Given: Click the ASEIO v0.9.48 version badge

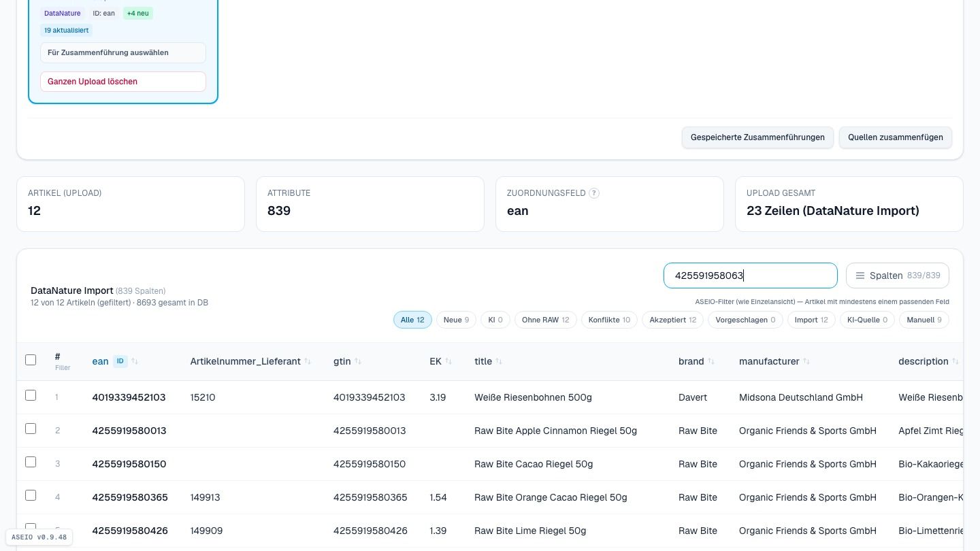Looking at the screenshot, I should [39, 537].
